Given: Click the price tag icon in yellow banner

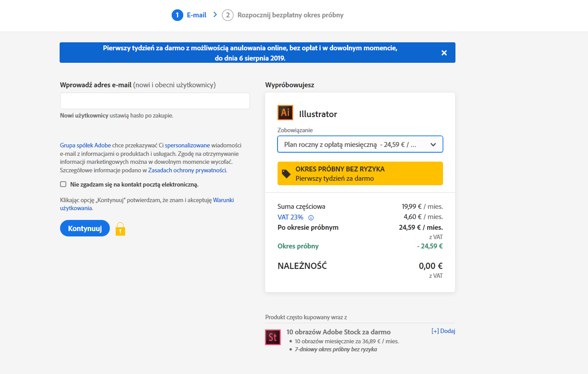Looking at the screenshot, I should click(286, 174).
